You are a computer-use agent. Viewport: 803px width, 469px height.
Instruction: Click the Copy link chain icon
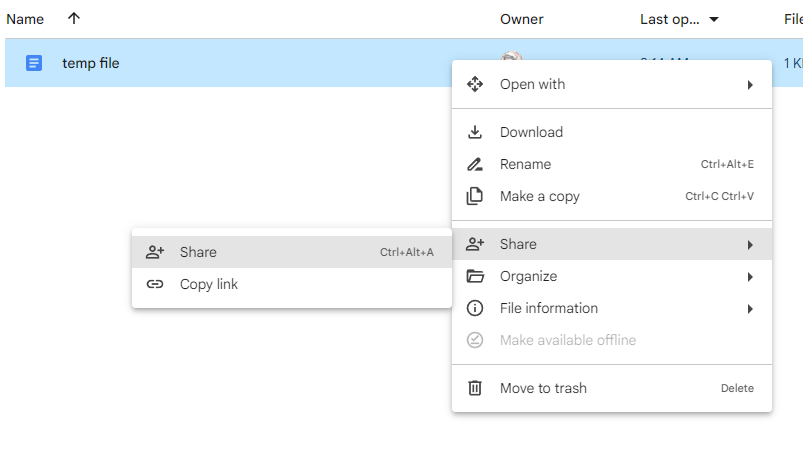(x=155, y=285)
